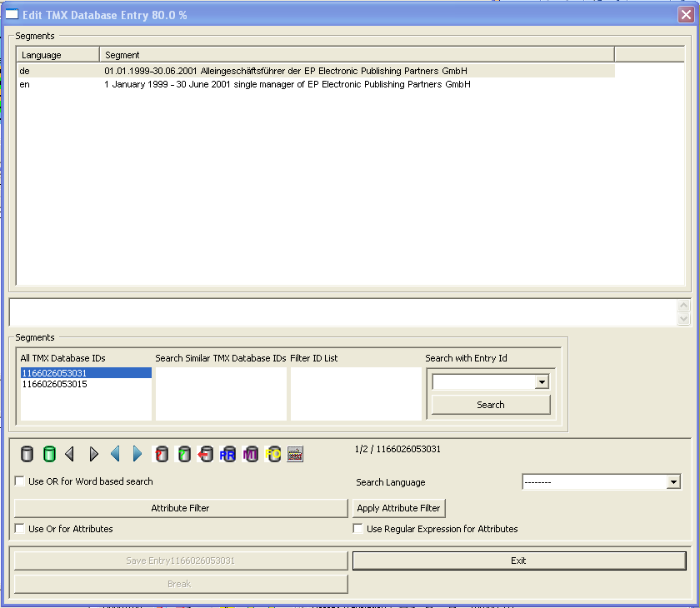Image resolution: width=700 pixels, height=608 pixels.
Task: Click the blue left arrow icon
Action: click(x=115, y=454)
